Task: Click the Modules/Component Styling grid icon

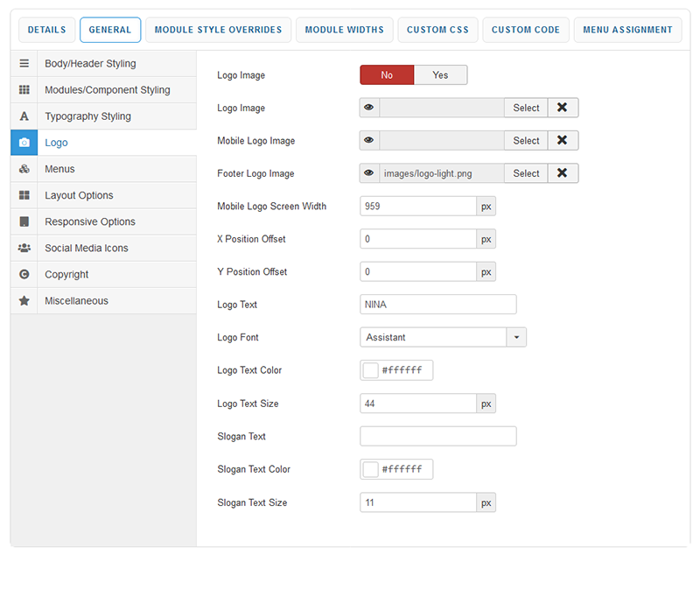Action: click(24, 90)
